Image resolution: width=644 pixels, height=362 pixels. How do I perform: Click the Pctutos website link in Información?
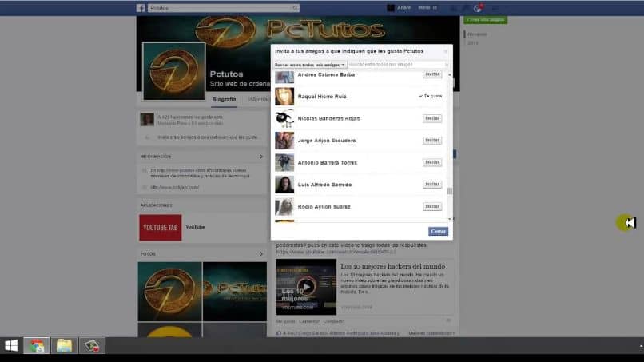(174, 187)
